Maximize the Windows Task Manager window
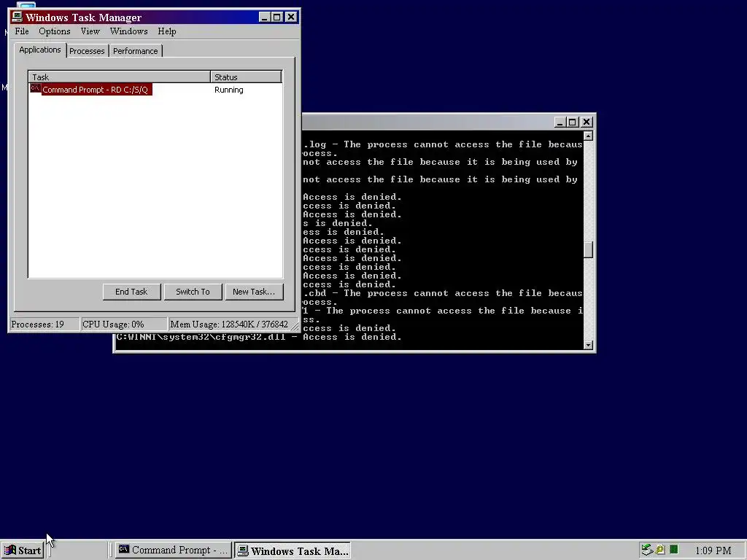 click(276, 17)
